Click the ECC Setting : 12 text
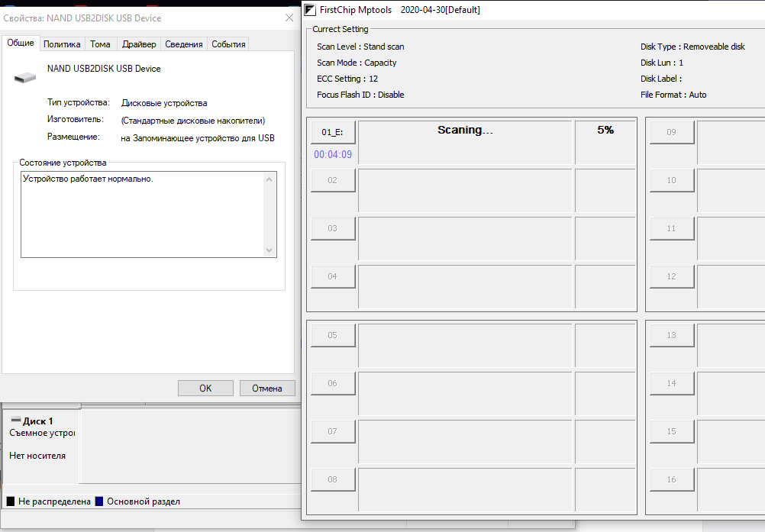The height and width of the screenshot is (532, 765). coord(347,79)
